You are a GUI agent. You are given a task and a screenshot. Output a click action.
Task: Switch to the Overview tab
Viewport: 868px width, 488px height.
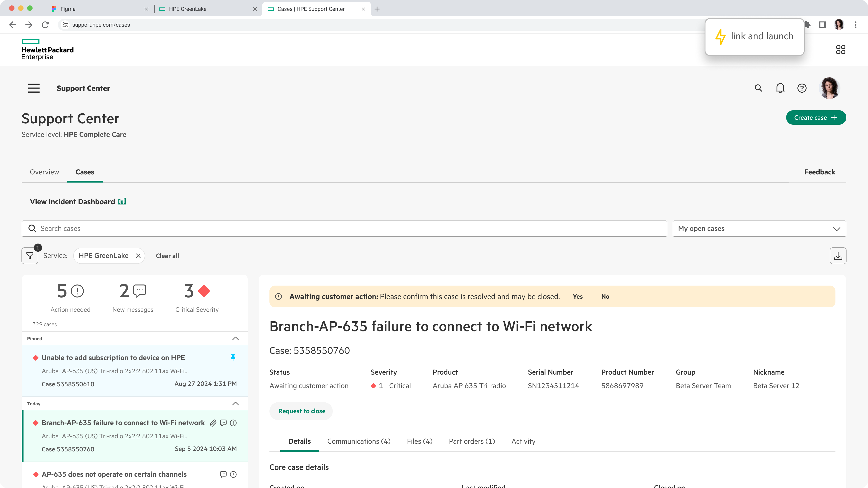pos(45,172)
